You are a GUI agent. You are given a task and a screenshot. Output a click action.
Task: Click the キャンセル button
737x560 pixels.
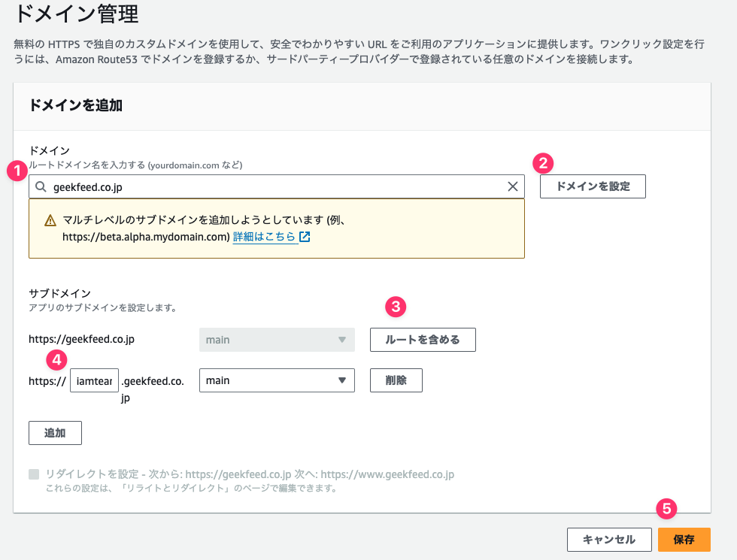coord(609,540)
